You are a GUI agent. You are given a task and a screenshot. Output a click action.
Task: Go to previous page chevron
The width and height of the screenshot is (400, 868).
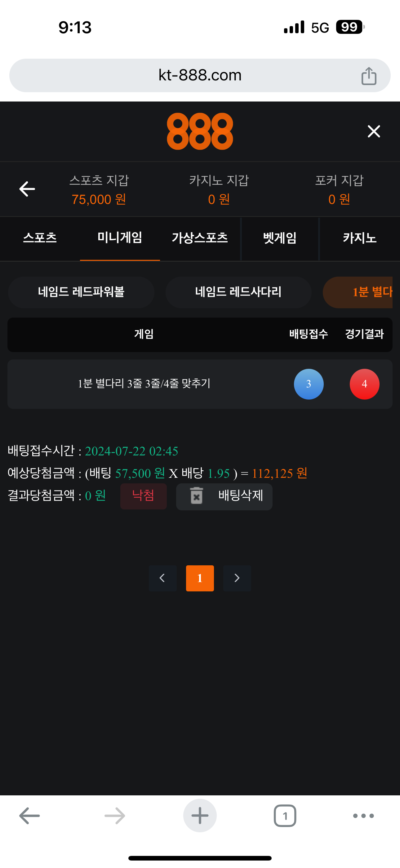click(162, 578)
